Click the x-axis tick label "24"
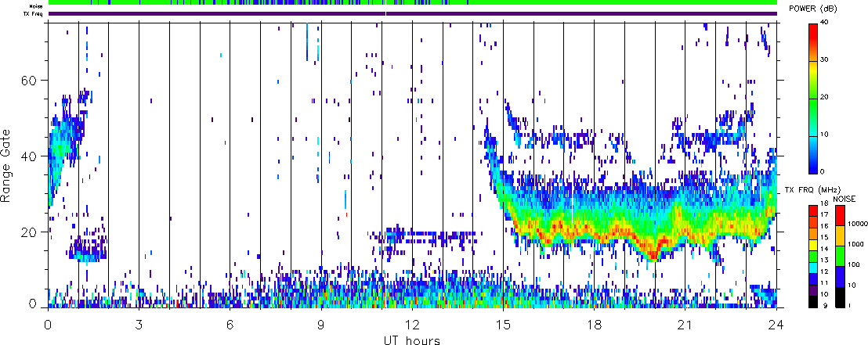This screenshot has height=345, width=868. [x=776, y=324]
